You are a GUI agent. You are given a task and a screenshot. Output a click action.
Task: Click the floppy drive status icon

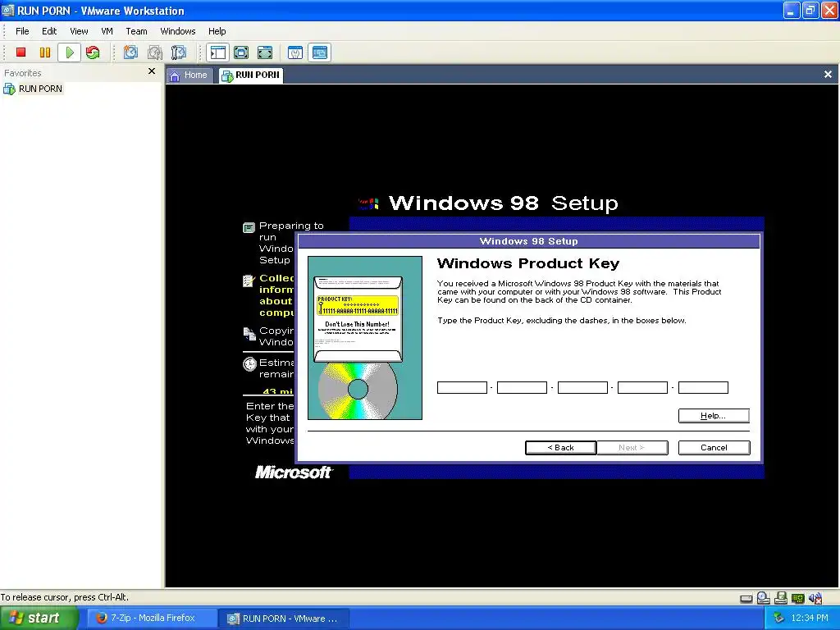coord(781,598)
